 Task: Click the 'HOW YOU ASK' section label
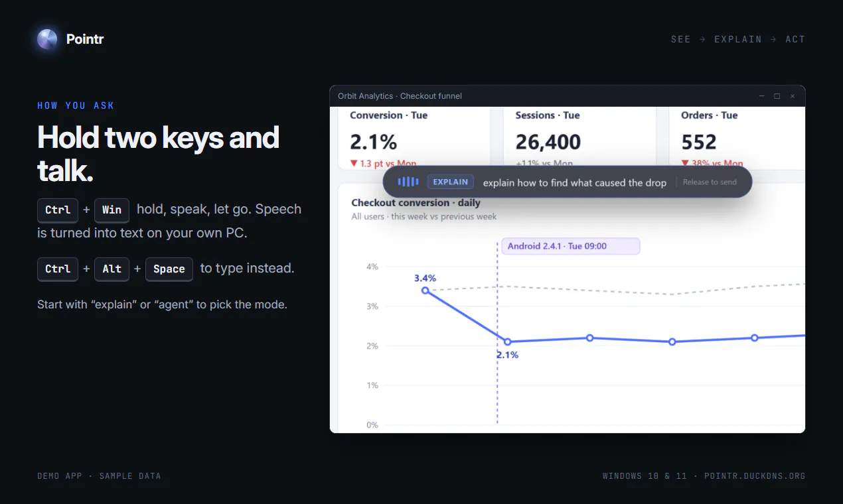click(76, 105)
